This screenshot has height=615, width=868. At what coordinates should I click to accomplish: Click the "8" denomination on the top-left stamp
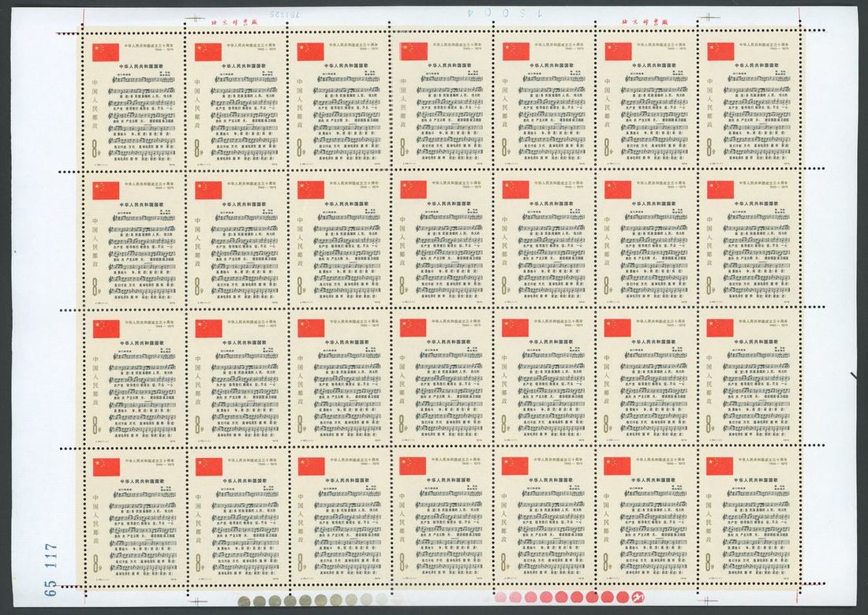point(97,147)
